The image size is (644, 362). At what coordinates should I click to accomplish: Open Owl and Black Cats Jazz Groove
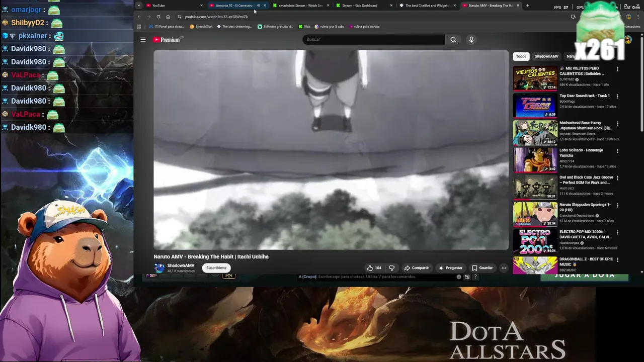[x=535, y=187]
